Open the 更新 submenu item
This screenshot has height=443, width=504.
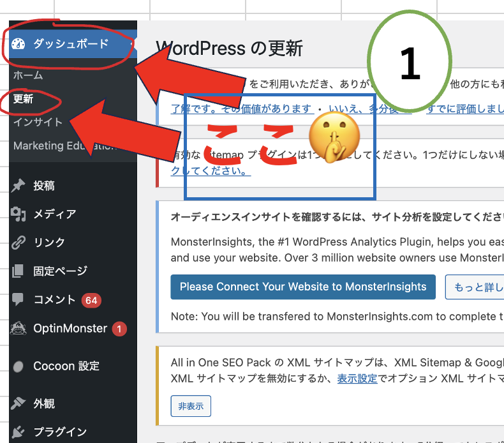(24, 99)
